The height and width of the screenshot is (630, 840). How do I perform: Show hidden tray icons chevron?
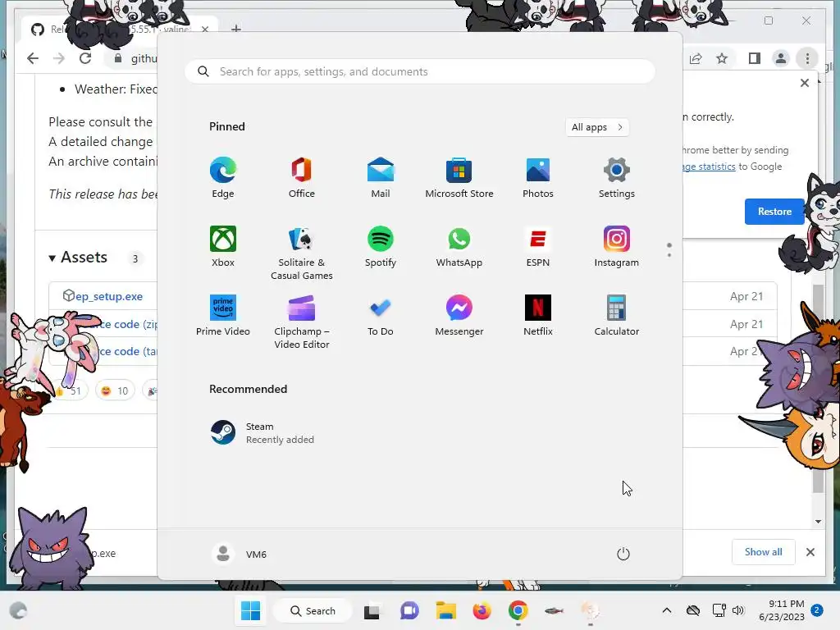pos(666,610)
